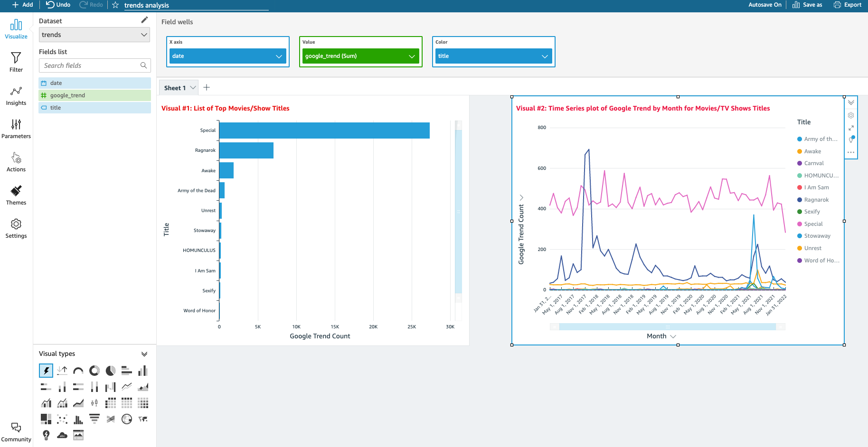
Task: Click the Undo button
Action: tap(58, 5)
